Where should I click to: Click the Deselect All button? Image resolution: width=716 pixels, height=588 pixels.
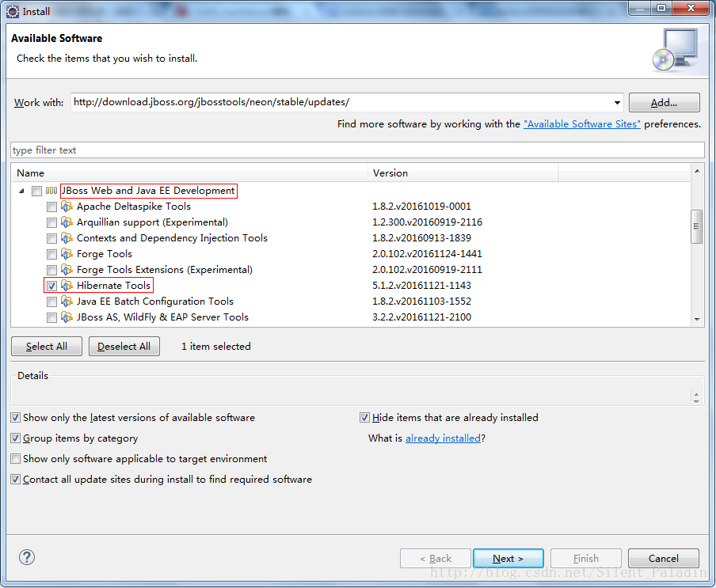[x=124, y=346]
